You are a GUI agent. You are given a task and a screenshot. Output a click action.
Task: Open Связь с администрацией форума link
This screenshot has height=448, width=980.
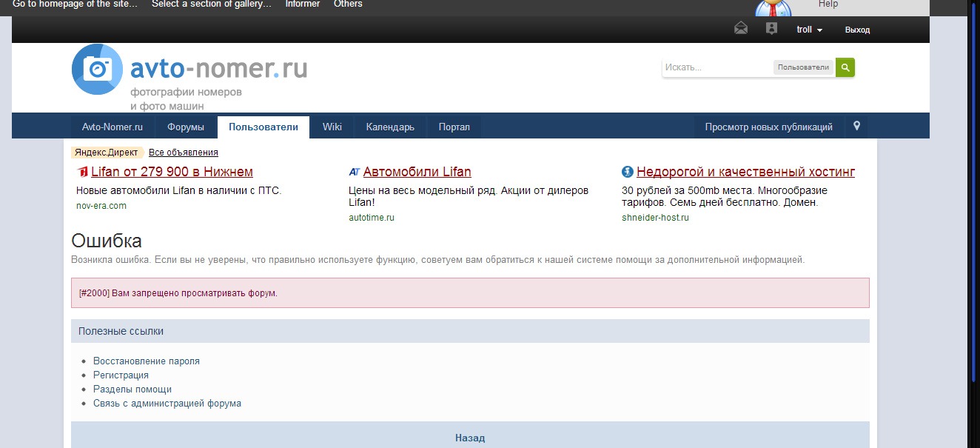[x=167, y=404]
